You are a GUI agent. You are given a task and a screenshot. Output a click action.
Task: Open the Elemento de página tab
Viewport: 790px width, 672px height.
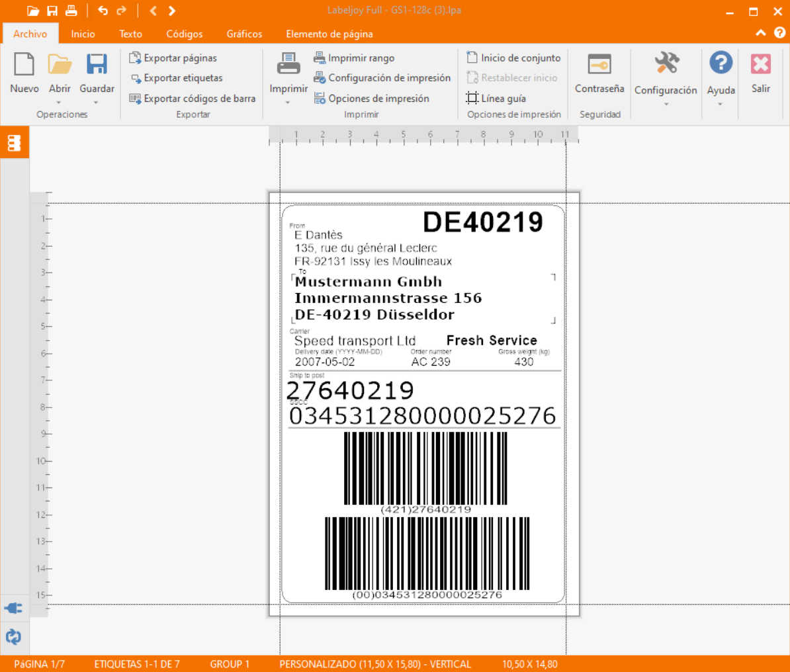click(x=329, y=34)
